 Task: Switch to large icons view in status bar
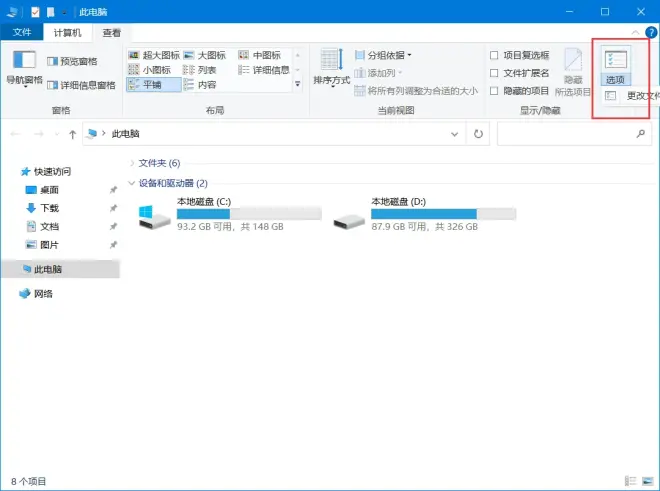647,481
